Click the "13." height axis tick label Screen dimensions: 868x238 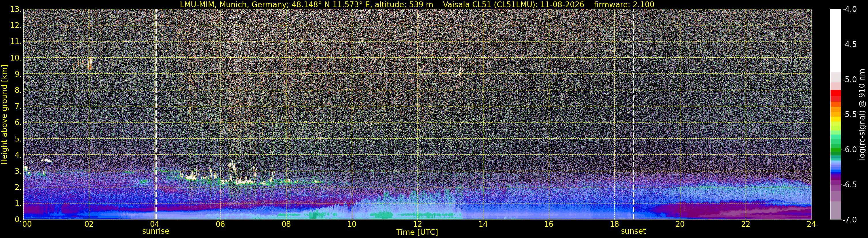point(16,9)
